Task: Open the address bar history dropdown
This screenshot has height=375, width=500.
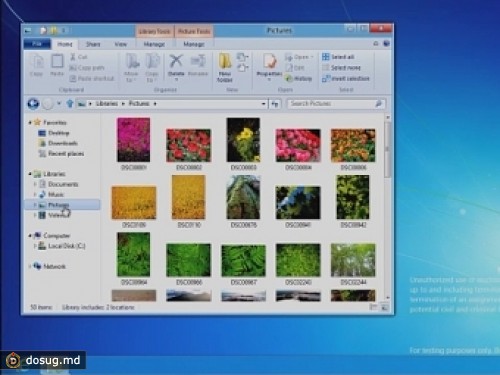Action: click(x=263, y=104)
